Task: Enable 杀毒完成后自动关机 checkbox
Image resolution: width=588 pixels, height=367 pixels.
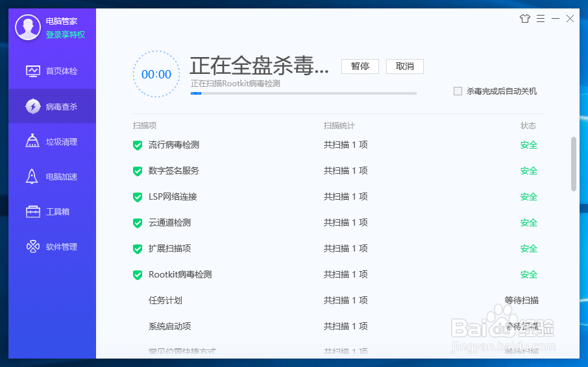Action: [x=458, y=91]
